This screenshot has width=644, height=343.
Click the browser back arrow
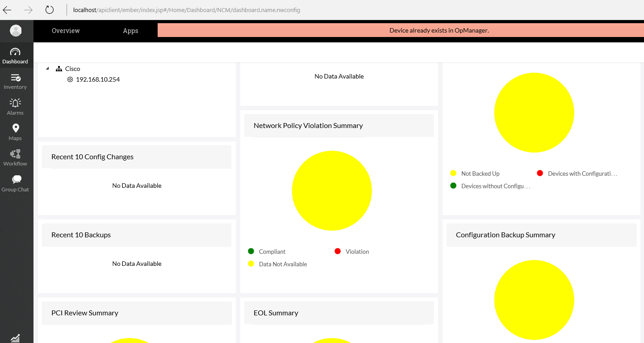point(7,9)
